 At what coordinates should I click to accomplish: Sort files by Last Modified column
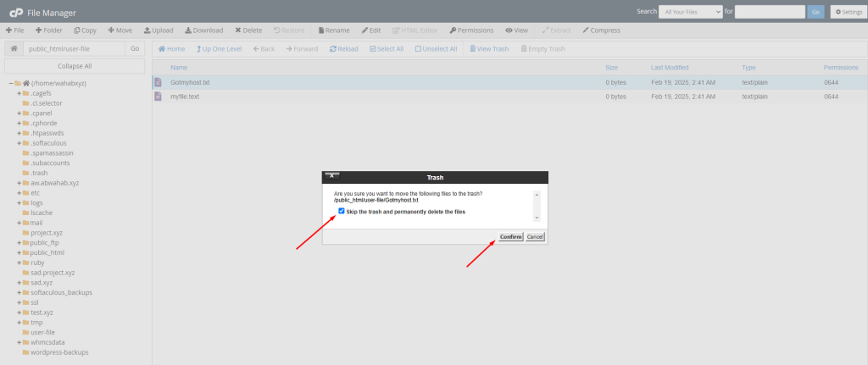click(674, 67)
